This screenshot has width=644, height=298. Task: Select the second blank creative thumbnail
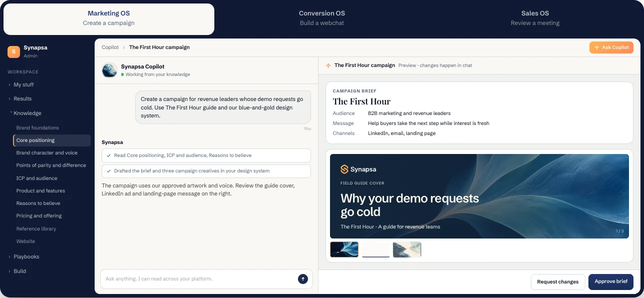click(376, 249)
